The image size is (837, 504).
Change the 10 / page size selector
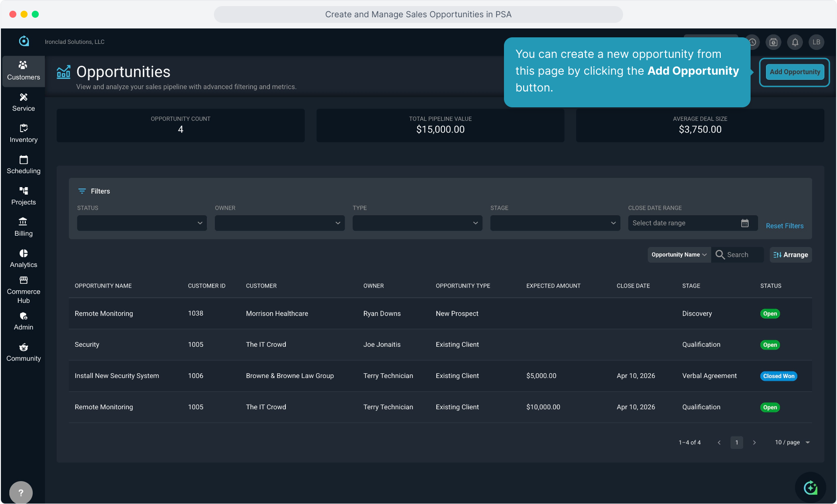click(792, 442)
